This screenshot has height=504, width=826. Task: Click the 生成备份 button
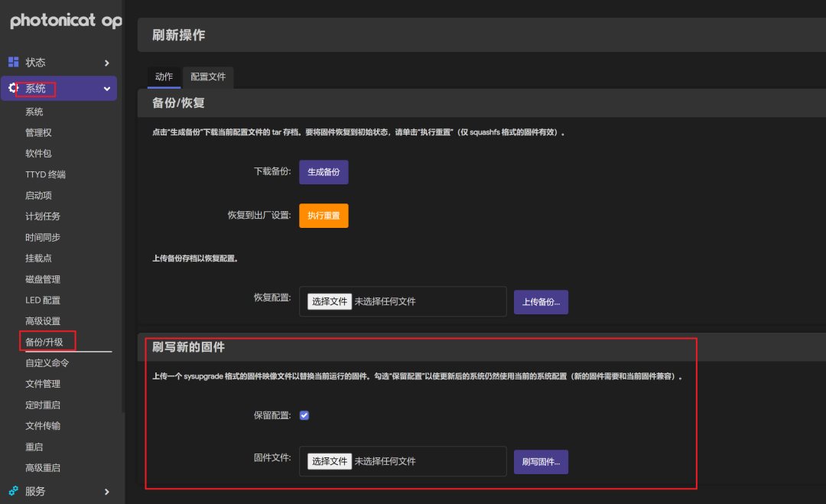(x=324, y=172)
